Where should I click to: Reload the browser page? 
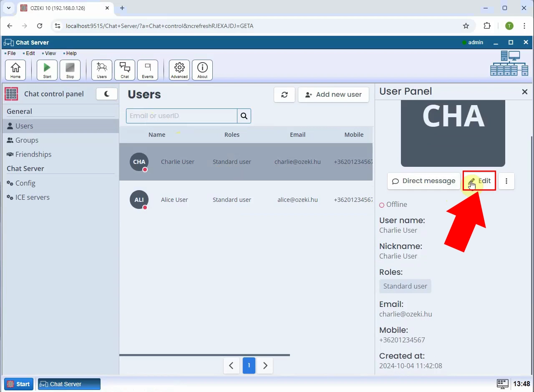(x=40, y=26)
